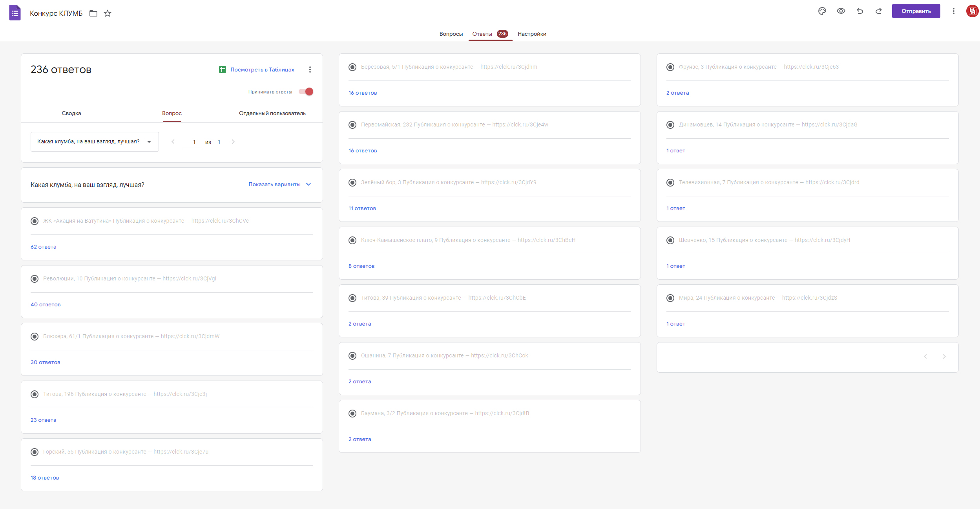Screen dimensions: 980x509
Task: Go to next question chevron
Action: [233, 142]
